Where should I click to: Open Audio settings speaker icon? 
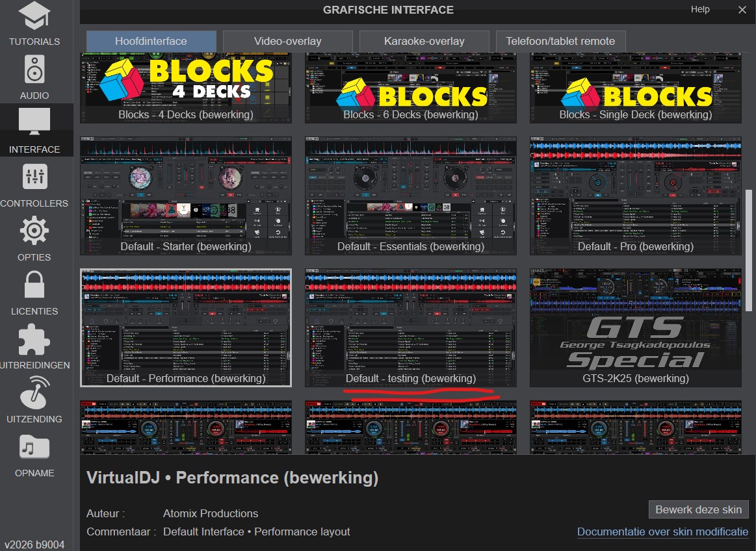tap(34, 70)
